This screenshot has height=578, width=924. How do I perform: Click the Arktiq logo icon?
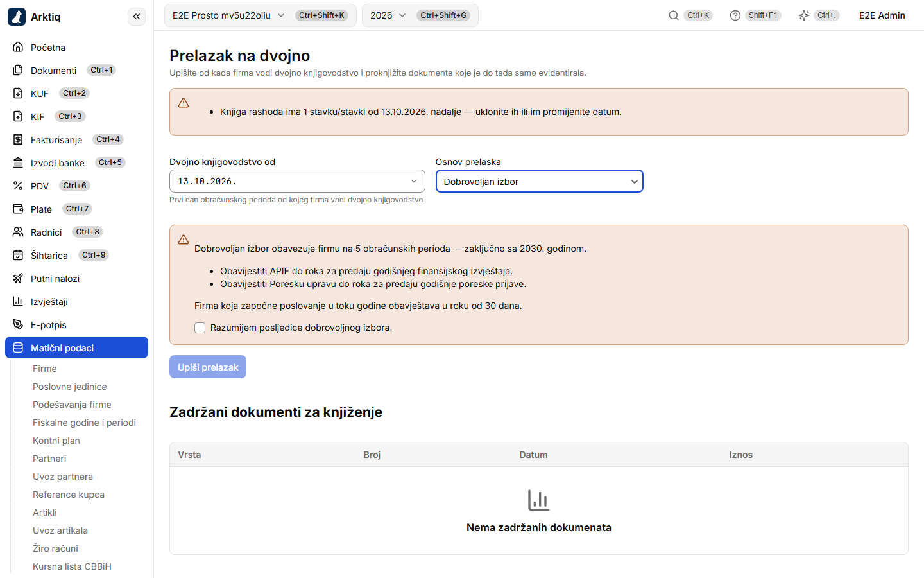pos(17,17)
